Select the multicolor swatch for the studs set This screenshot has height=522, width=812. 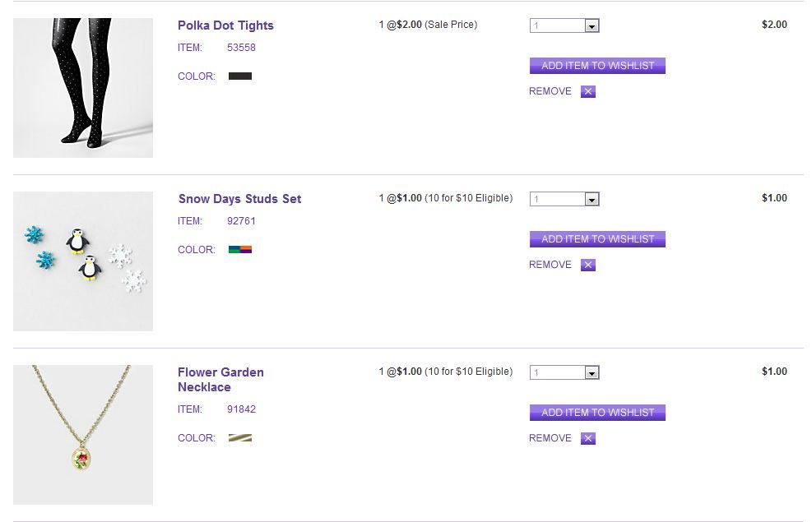[240, 250]
